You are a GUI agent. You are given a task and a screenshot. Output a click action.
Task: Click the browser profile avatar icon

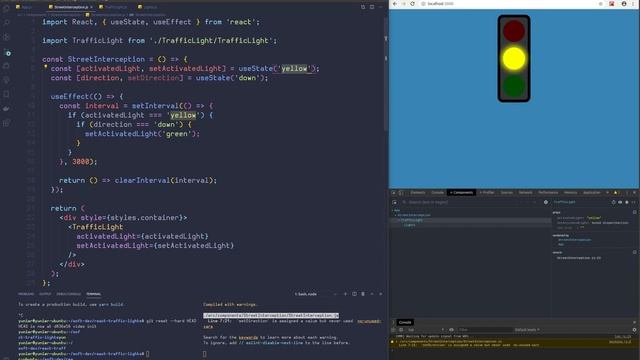(624, 4)
